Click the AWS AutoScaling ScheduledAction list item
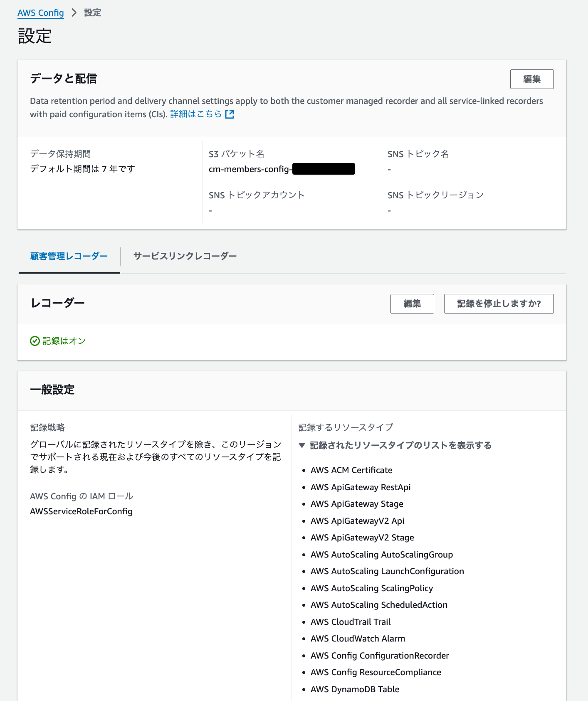The image size is (588, 701). [x=379, y=605]
